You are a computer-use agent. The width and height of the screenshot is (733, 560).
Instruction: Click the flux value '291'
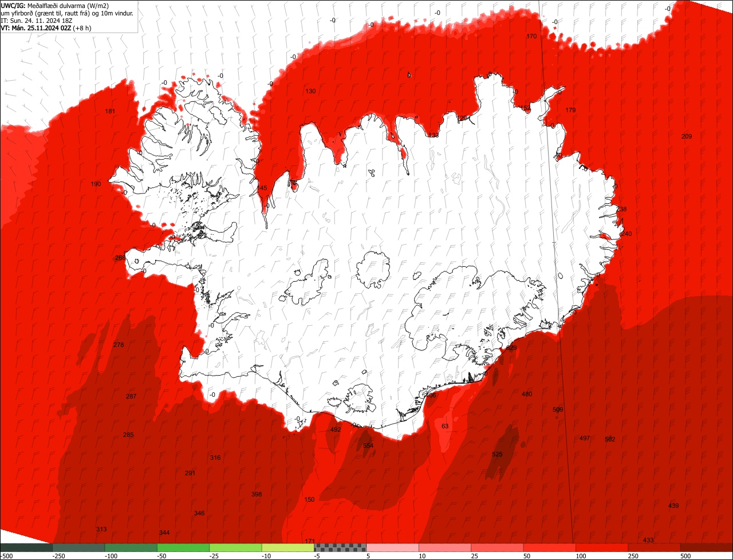click(190, 473)
